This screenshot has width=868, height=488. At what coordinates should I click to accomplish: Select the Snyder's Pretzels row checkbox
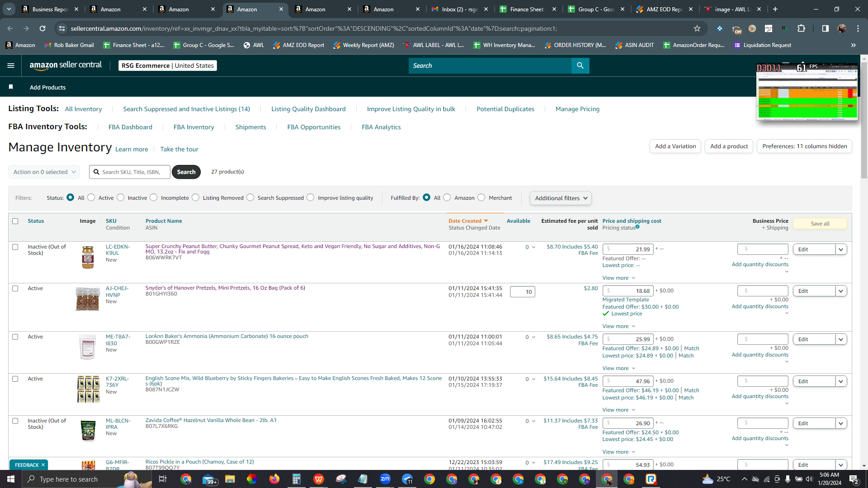pos(15,289)
